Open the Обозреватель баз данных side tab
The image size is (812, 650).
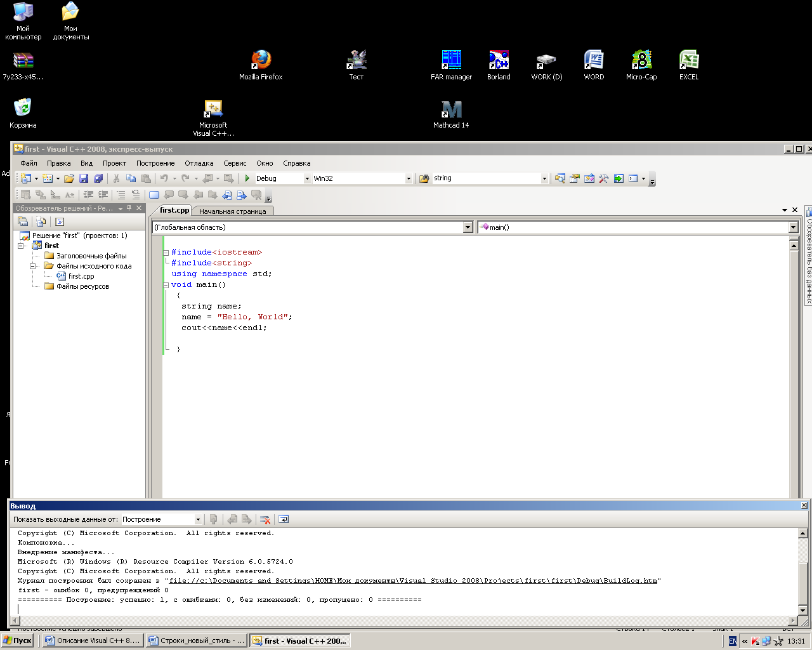point(808,256)
